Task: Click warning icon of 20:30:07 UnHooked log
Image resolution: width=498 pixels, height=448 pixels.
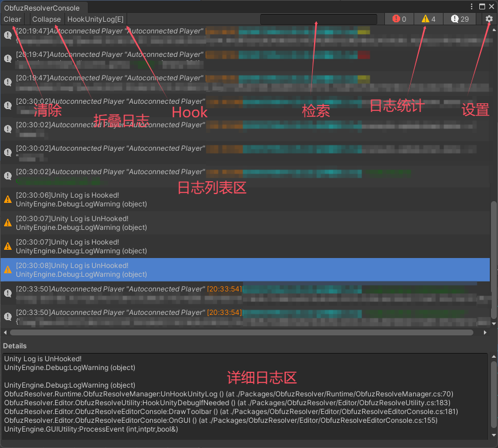Action: (x=8, y=223)
